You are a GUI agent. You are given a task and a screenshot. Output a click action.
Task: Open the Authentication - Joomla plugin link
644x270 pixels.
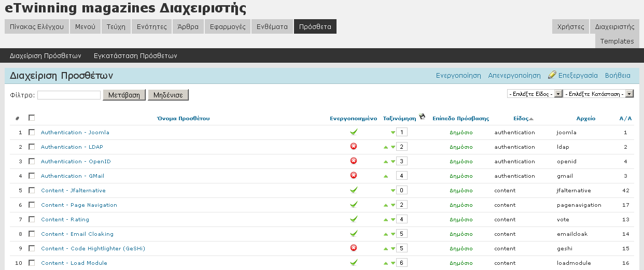click(75, 132)
